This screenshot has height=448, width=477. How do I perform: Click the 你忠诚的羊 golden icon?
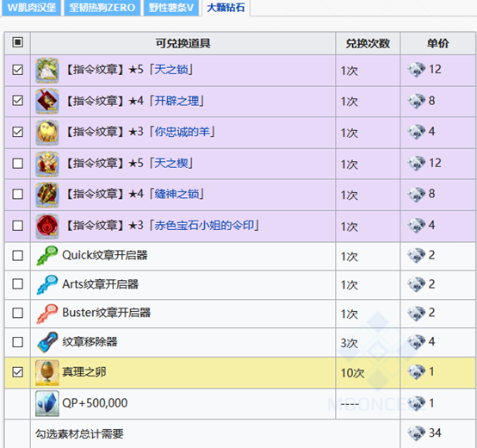(x=47, y=133)
